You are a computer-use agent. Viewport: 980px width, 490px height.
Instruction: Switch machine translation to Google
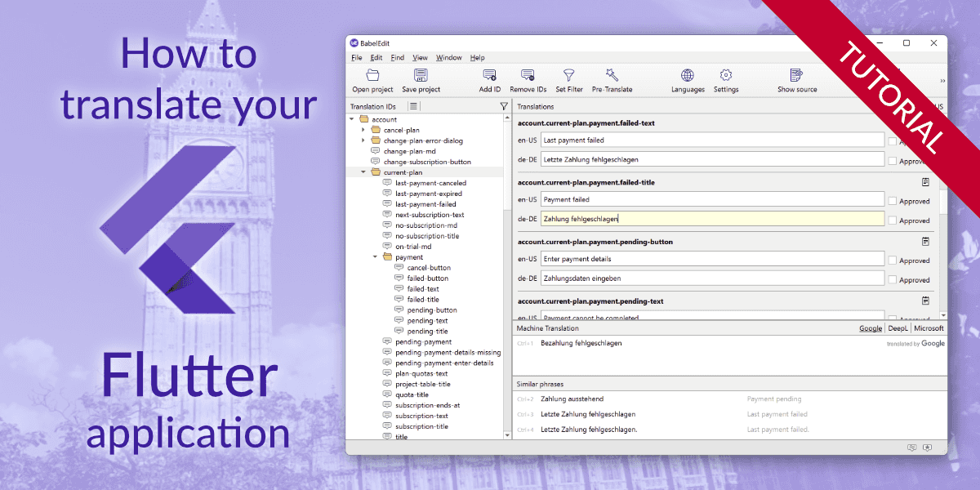[871, 328]
